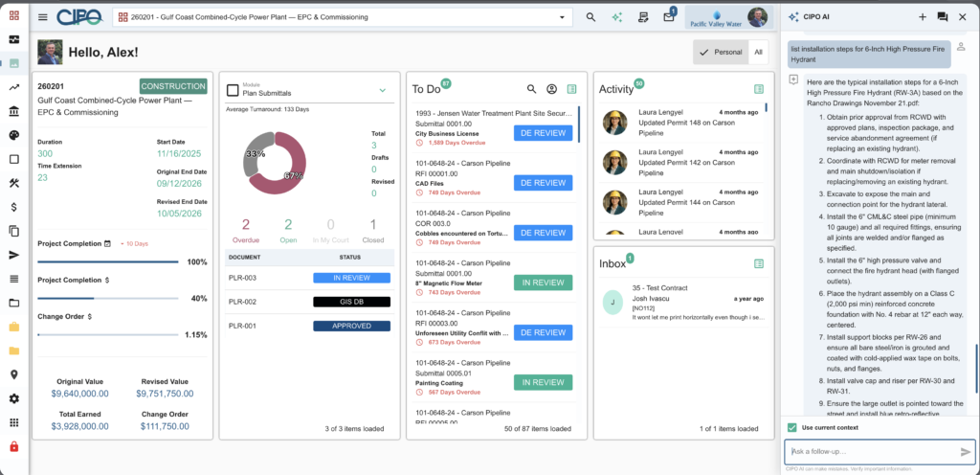
Task: Open the yellow briefcase sidebar icon
Action: point(13,327)
